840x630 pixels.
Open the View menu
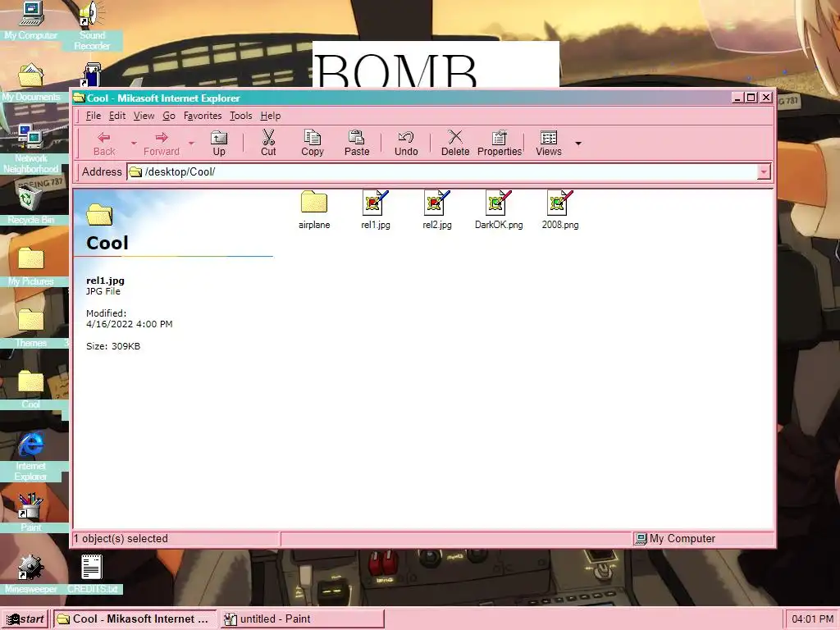tap(144, 116)
